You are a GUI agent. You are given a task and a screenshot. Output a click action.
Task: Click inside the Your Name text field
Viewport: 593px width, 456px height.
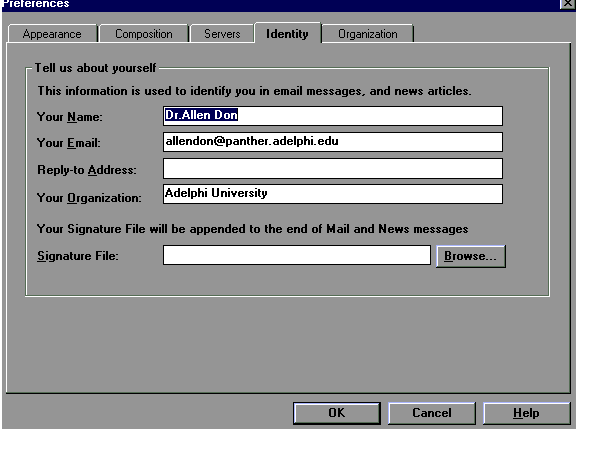tap(333, 116)
